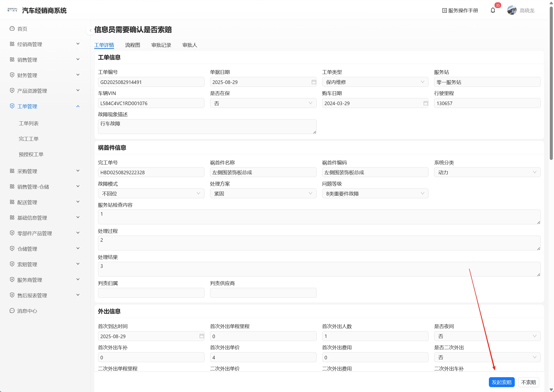
Task: Click the page vertical scrollbar thumb
Action: tap(551, 83)
